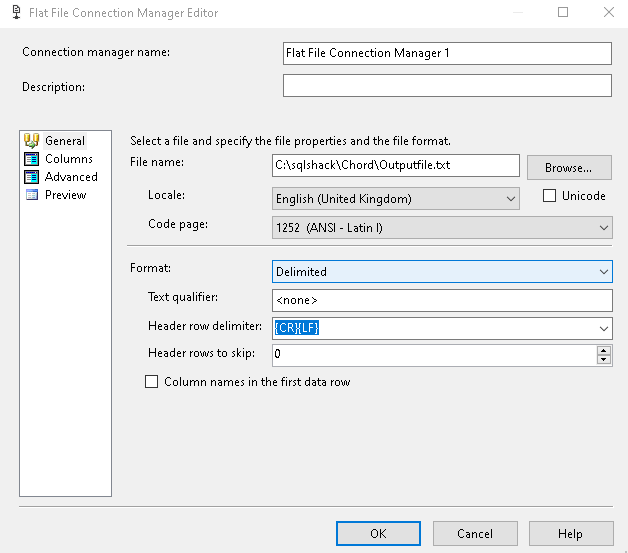Open the Locale dropdown
The height and width of the screenshot is (553, 628).
point(511,198)
